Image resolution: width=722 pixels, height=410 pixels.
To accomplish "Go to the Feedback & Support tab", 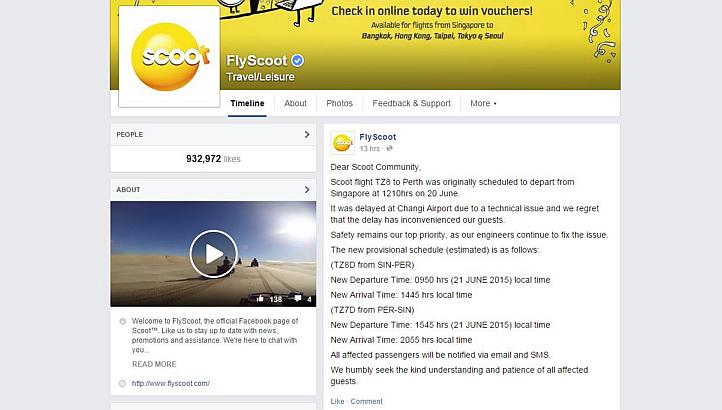I will 412,103.
